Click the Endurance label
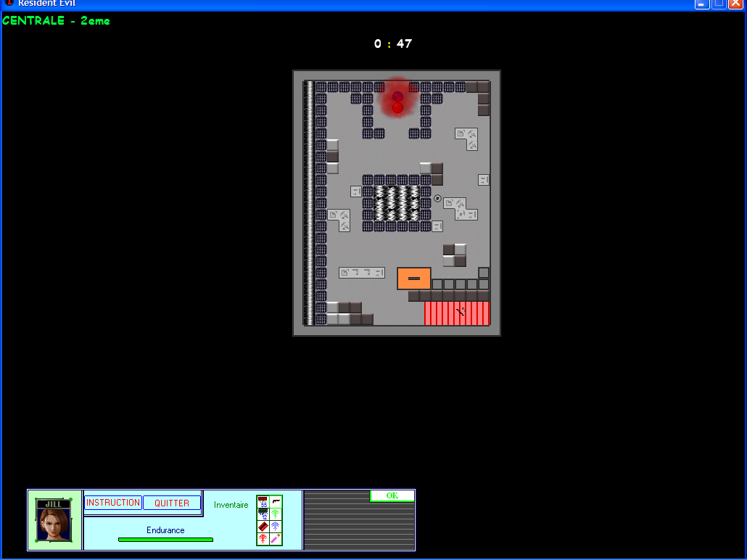This screenshot has width=747, height=560. point(165,530)
